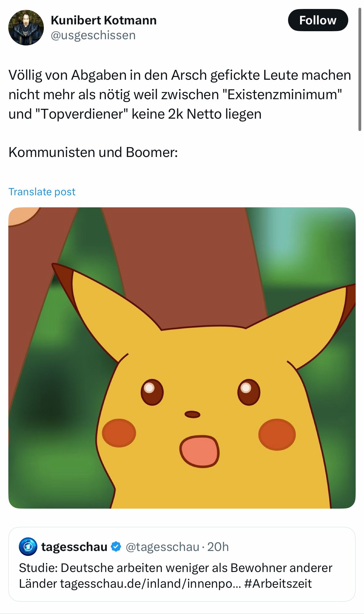364x614 pixels.
Task: Click the phrase Bewohner anderer in quoted post
Action: (281, 568)
